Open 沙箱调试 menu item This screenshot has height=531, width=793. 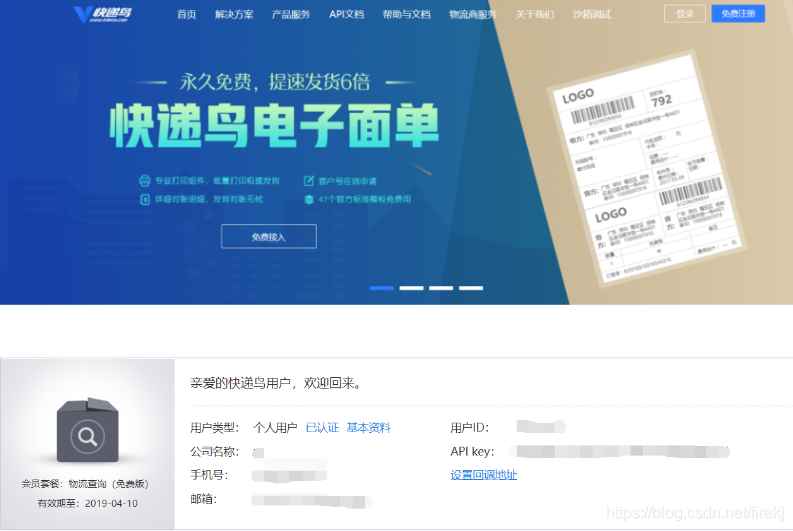[x=592, y=14]
